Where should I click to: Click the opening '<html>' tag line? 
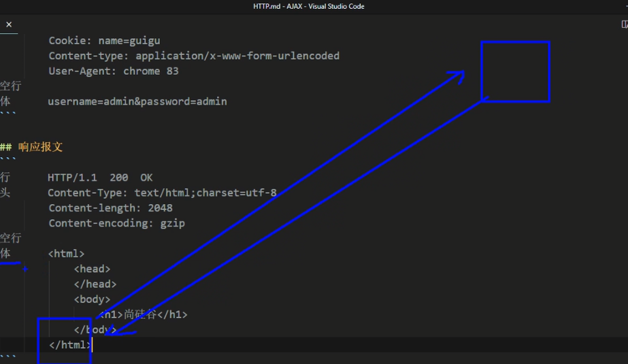67,254
